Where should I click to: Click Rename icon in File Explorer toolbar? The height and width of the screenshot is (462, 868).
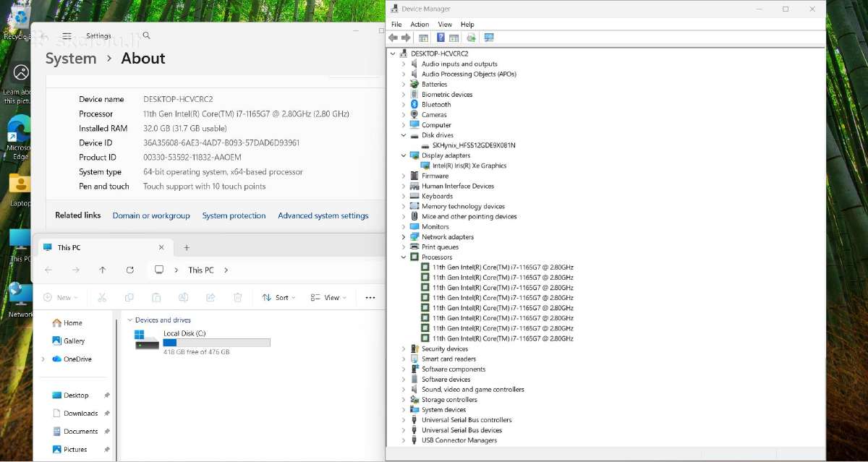pos(184,297)
